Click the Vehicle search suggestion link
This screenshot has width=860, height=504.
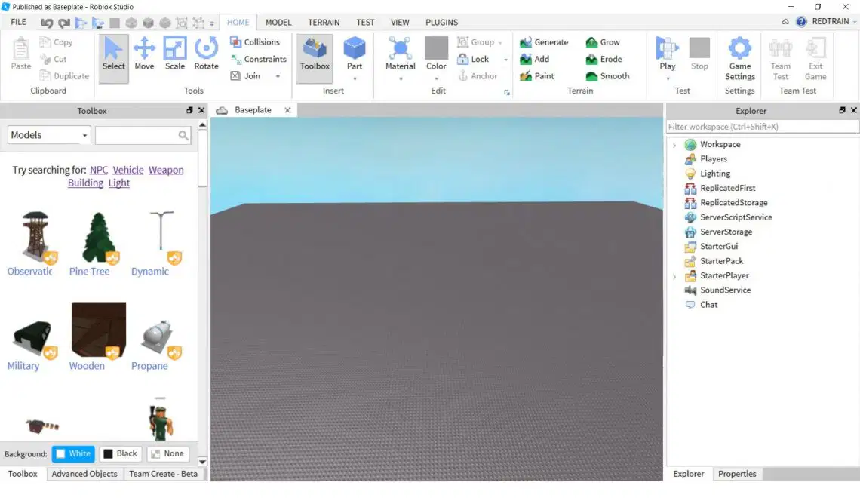click(128, 170)
